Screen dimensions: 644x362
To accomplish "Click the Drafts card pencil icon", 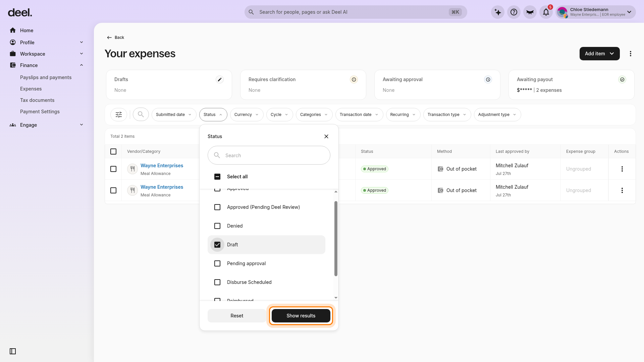I will pos(220,79).
